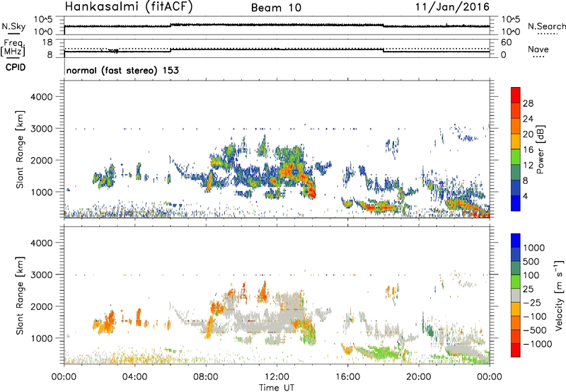Click the Velocity [m s⁻¹] colorbar title

point(559,295)
